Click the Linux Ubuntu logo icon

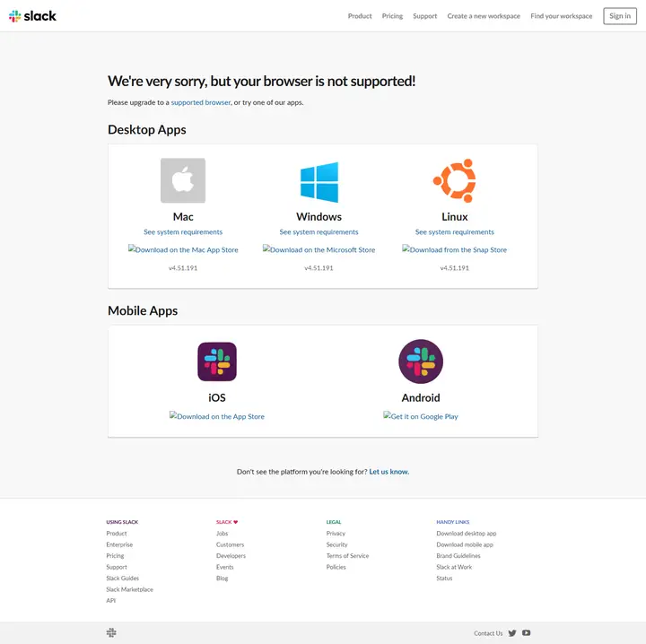455,180
